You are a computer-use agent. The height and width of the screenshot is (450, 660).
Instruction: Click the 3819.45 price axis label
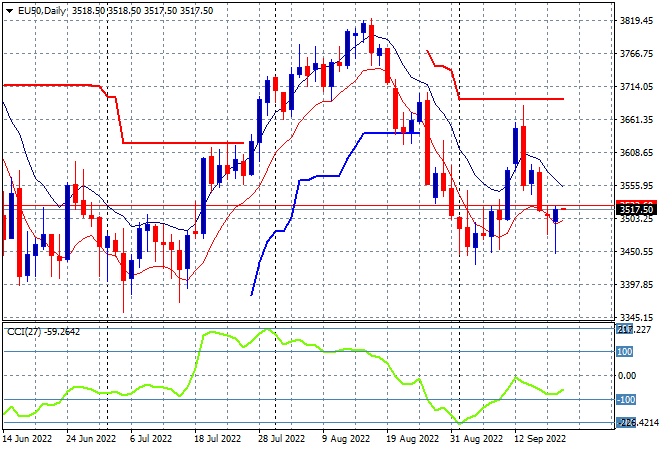point(636,21)
